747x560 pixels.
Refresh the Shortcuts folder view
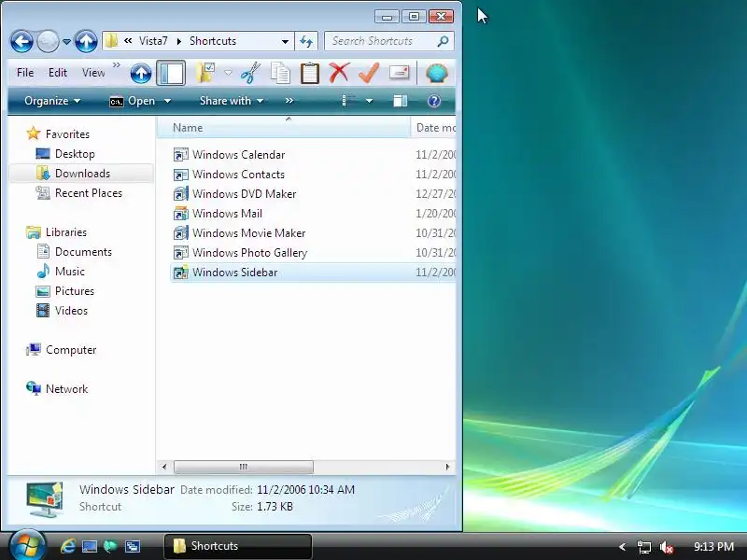click(x=306, y=41)
